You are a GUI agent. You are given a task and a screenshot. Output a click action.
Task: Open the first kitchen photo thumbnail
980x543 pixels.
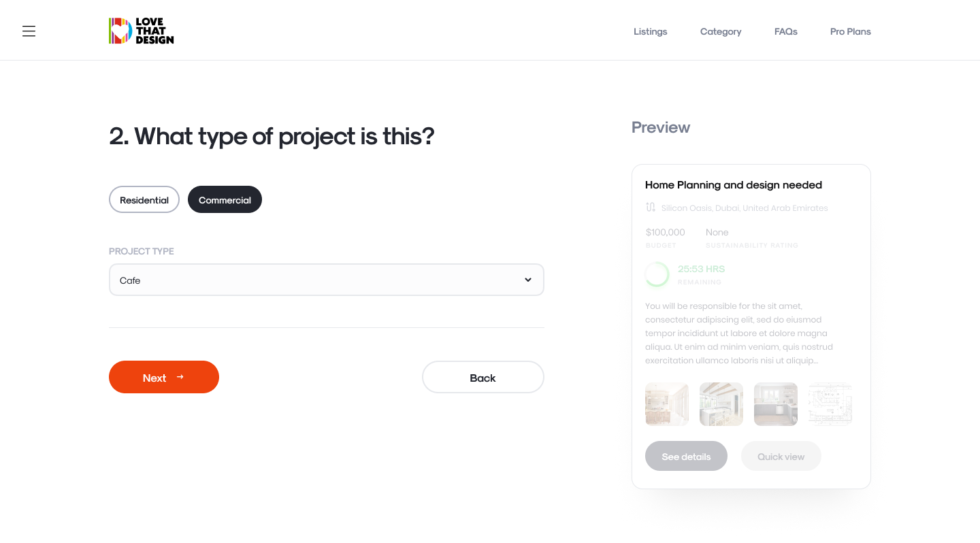(667, 404)
